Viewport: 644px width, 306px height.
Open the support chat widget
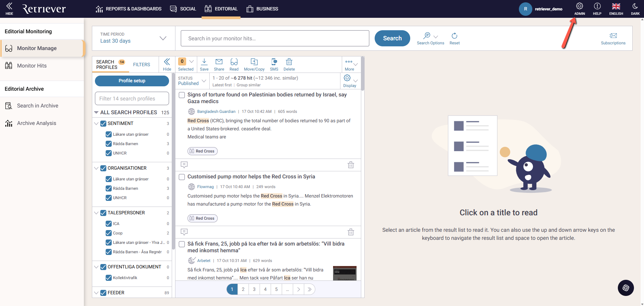pos(626,288)
